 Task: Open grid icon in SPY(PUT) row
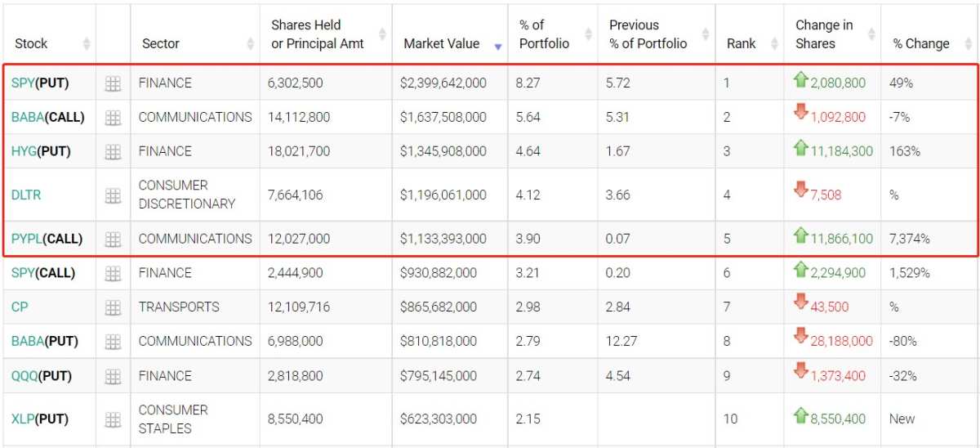[113, 83]
